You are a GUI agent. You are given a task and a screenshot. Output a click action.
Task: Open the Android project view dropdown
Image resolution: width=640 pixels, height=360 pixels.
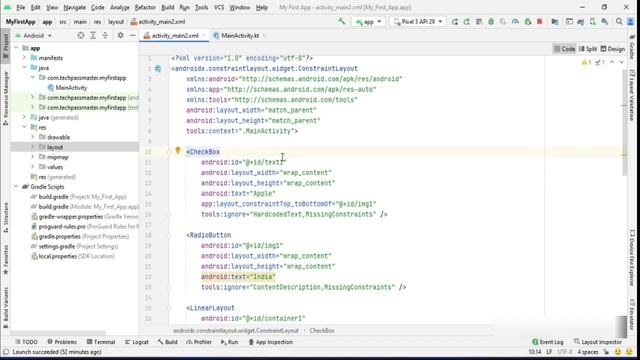(34, 36)
